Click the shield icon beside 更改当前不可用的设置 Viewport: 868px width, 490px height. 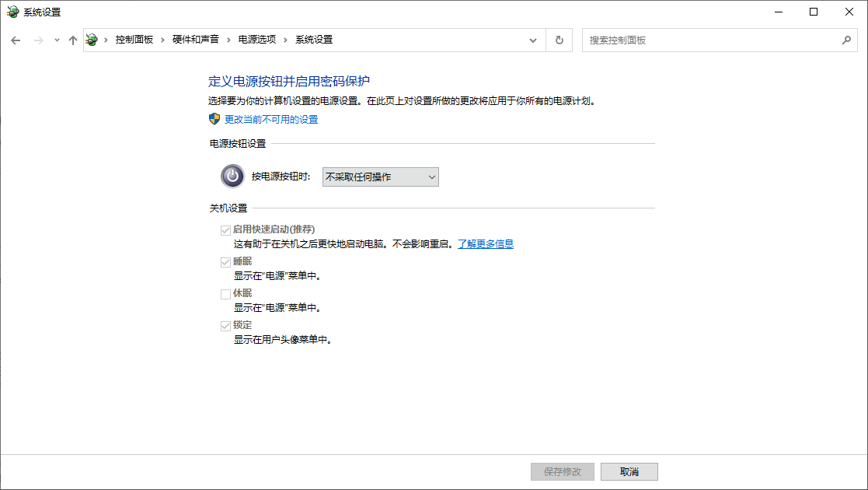point(215,119)
